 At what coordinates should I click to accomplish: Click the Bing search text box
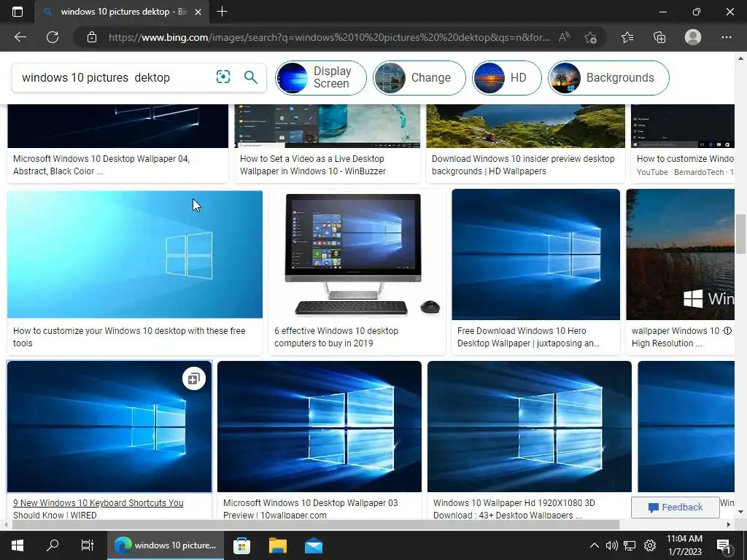coord(115,77)
